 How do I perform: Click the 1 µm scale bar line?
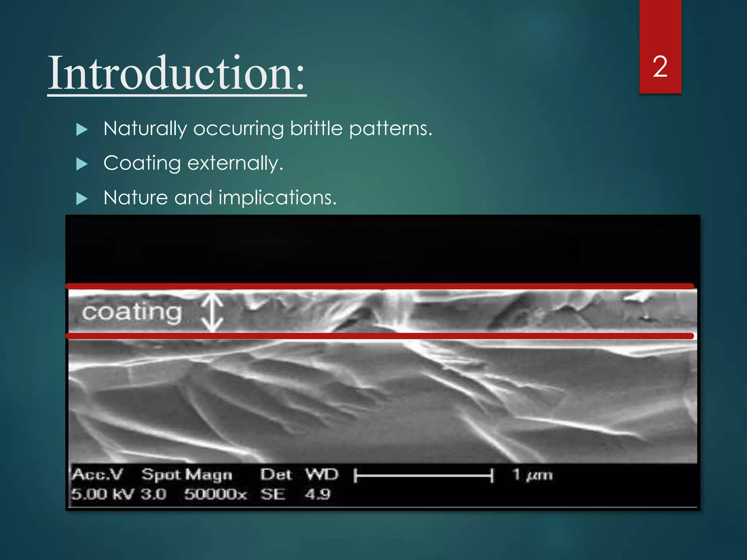coord(423,476)
